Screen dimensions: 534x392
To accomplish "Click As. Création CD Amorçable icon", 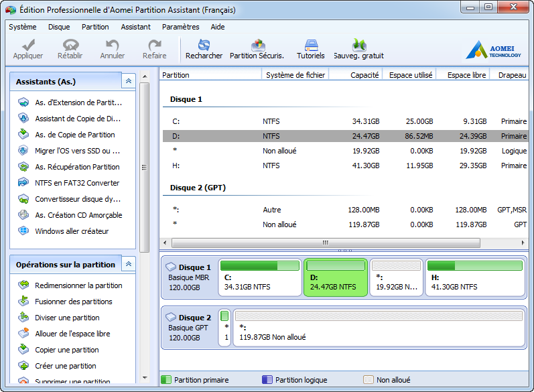I will tap(23, 214).
